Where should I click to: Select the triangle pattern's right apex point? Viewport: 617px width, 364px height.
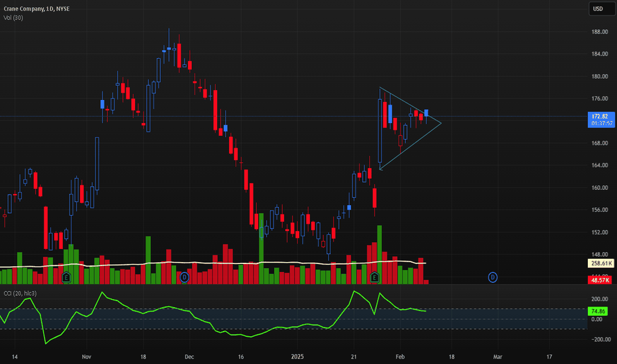[441, 123]
